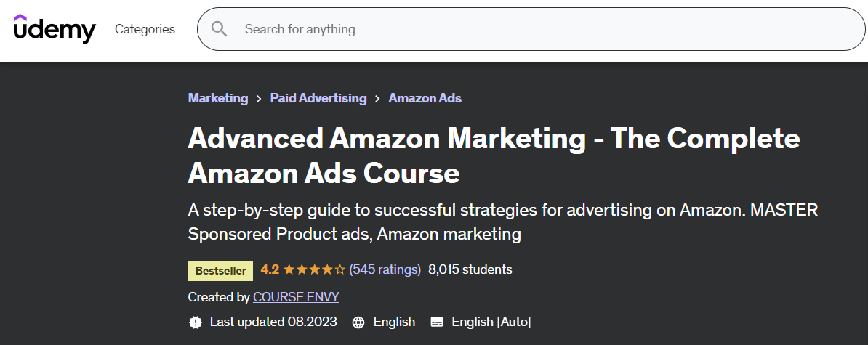The width and height of the screenshot is (868, 345).
Task: Click the Last updated badge icon
Action: 196,322
